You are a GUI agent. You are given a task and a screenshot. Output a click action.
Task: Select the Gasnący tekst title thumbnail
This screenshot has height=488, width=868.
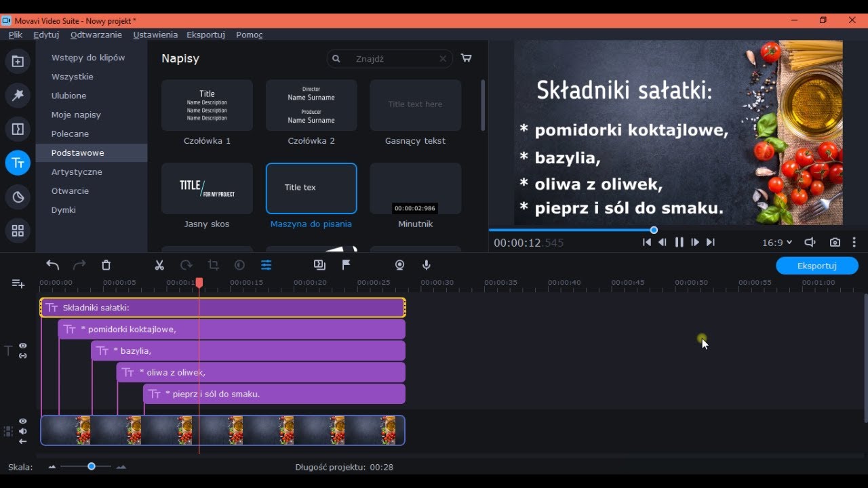point(415,105)
